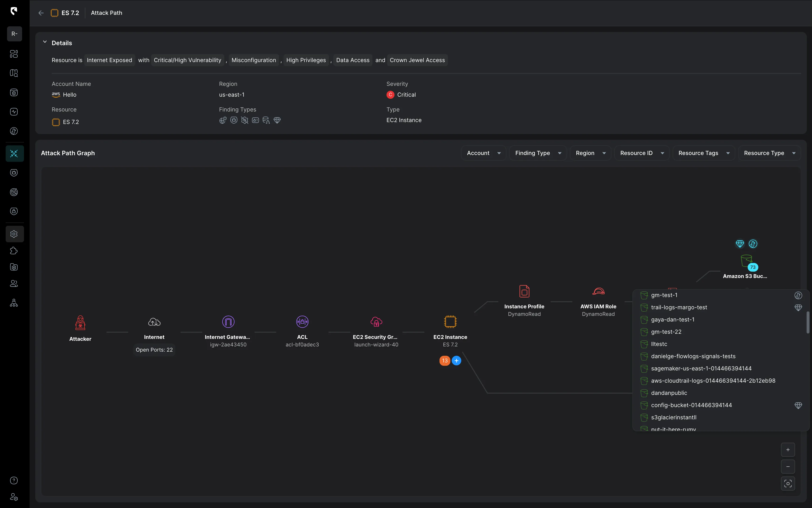This screenshot has width=812, height=508.
Task: Click the 73 bucket count badge
Action: pos(753,267)
